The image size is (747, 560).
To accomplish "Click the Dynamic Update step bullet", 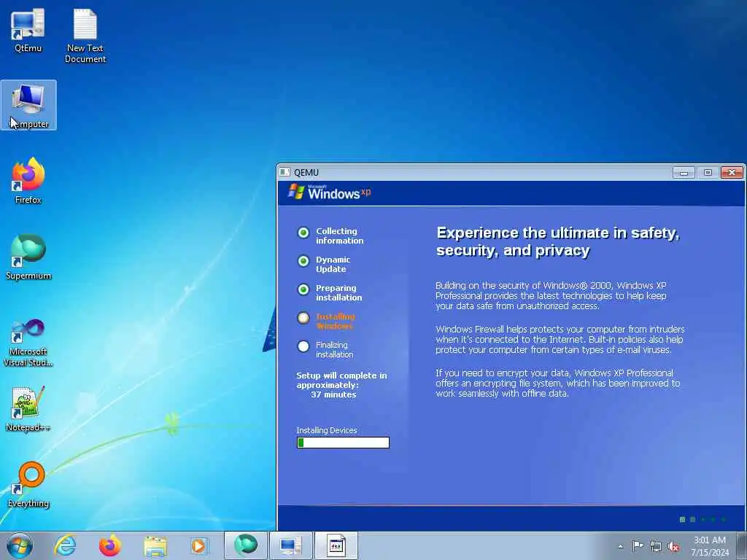I will (303, 261).
